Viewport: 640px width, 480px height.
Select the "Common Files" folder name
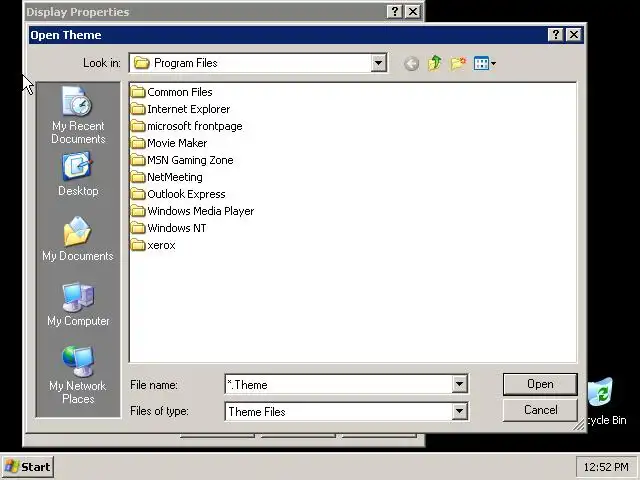(x=180, y=92)
